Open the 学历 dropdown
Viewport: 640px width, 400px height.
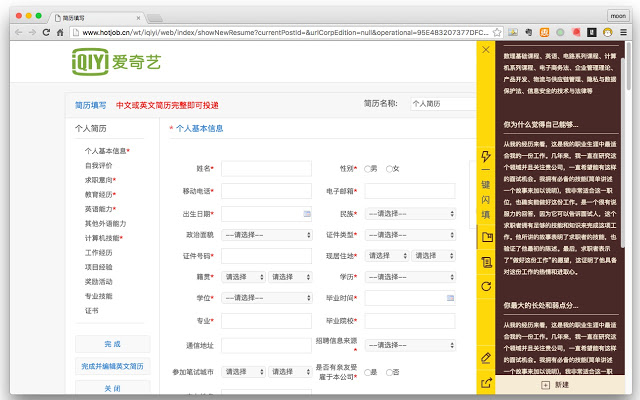pos(410,277)
